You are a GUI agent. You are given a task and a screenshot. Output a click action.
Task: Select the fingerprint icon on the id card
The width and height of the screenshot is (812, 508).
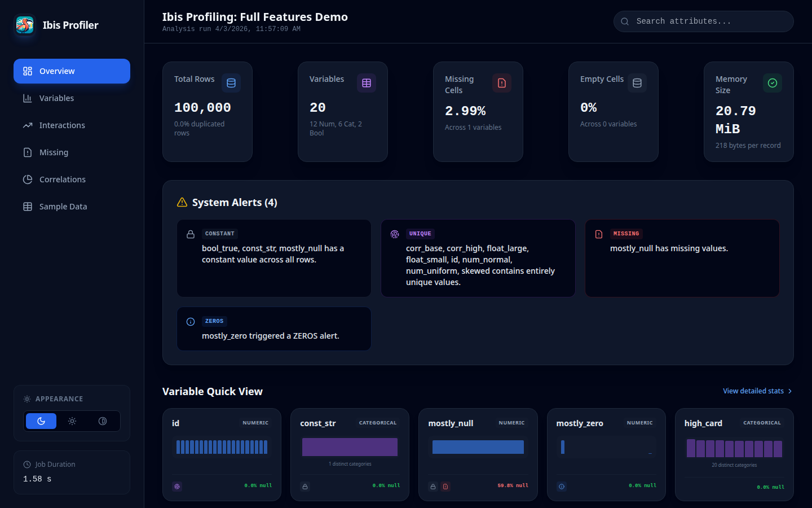click(x=177, y=485)
